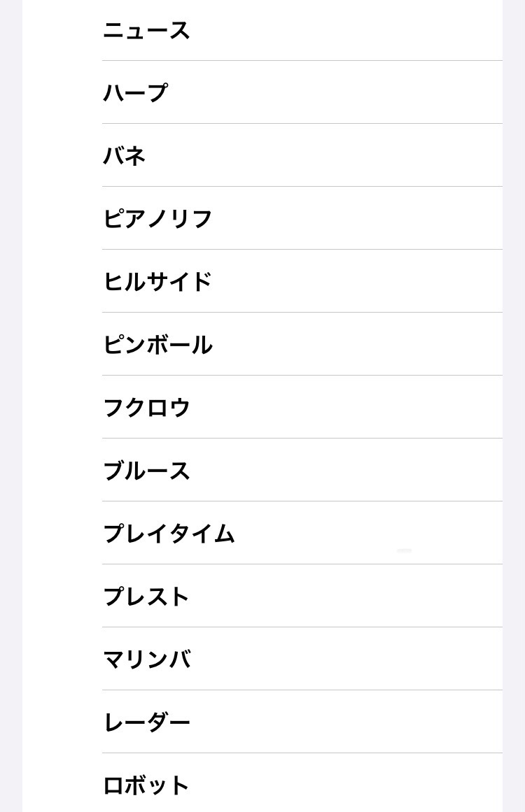Choose ハープ from the tone list
The image size is (525, 812).
point(136,93)
